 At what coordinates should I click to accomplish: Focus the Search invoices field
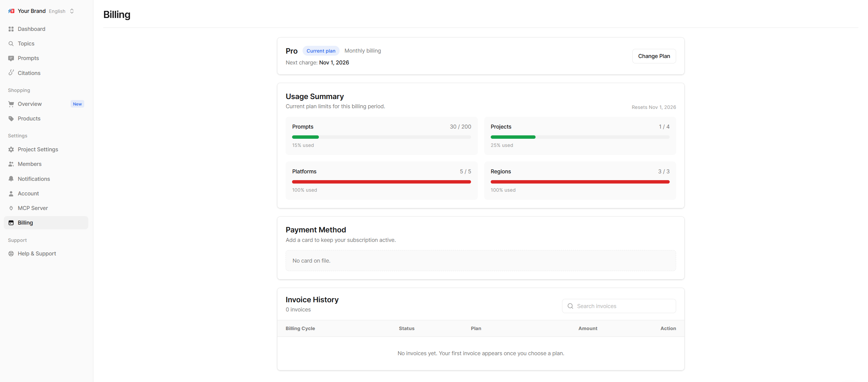pos(619,306)
